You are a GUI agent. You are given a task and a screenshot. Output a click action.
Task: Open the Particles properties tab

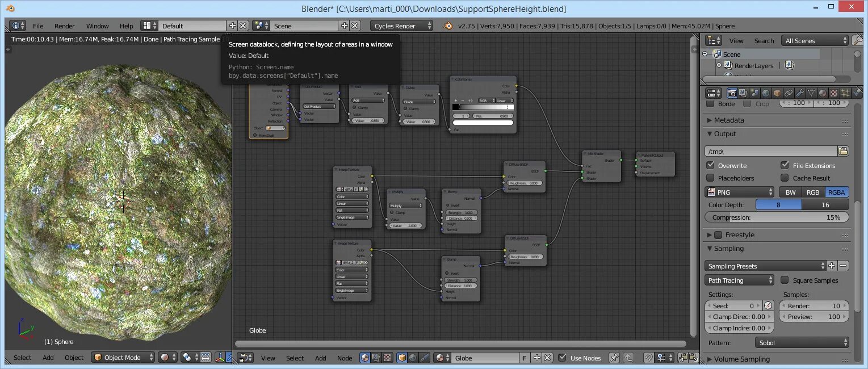(x=845, y=93)
